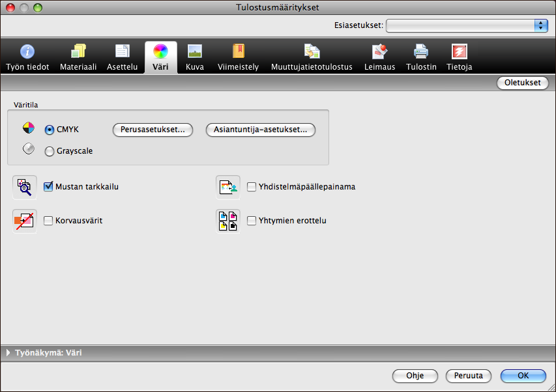Open the Kuva landscape picture icon
Screen dimensions: 556x392
point(195,51)
